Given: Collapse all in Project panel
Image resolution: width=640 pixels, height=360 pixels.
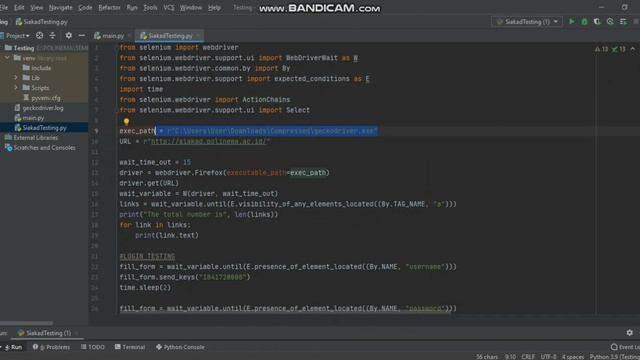Looking at the screenshot, I should pyautogui.click(x=52, y=36).
